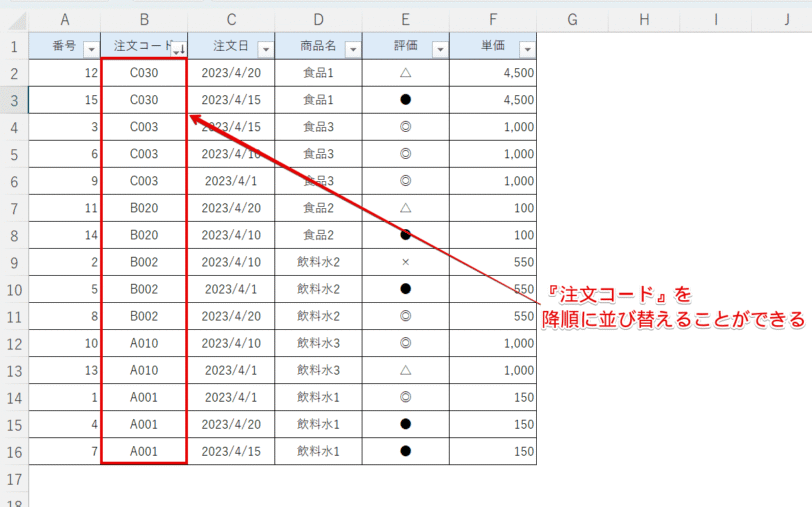
Task: Select date 2023/4/20 in row 2
Action: (231, 73)
